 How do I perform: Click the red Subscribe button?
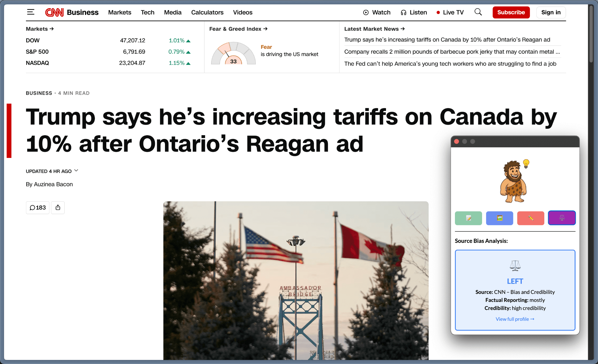tap(511, 12)
